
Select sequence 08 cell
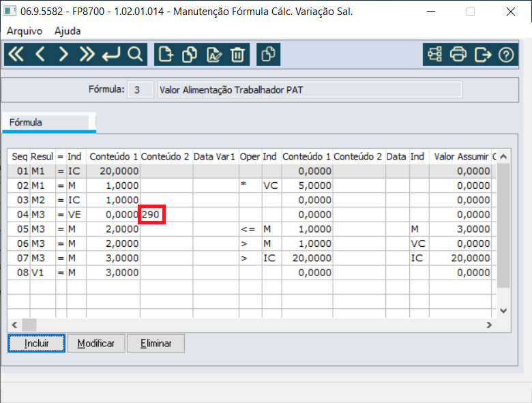[x=19, y=273]
